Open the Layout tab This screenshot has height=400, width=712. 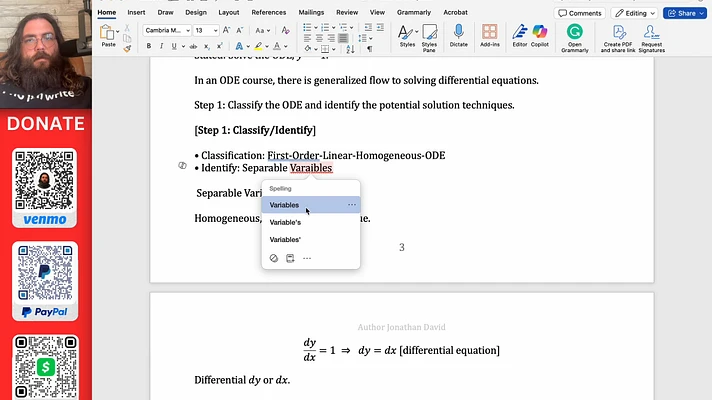point(228,12)
